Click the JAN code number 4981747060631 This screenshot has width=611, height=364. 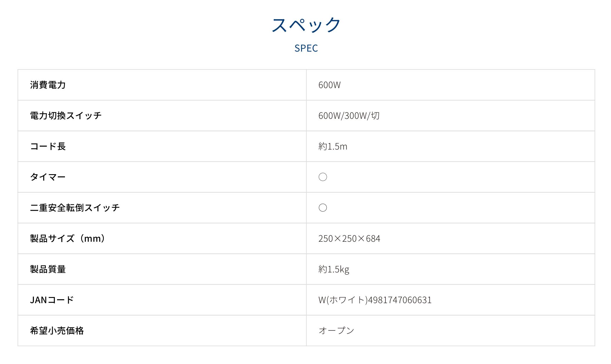(400, 300)
